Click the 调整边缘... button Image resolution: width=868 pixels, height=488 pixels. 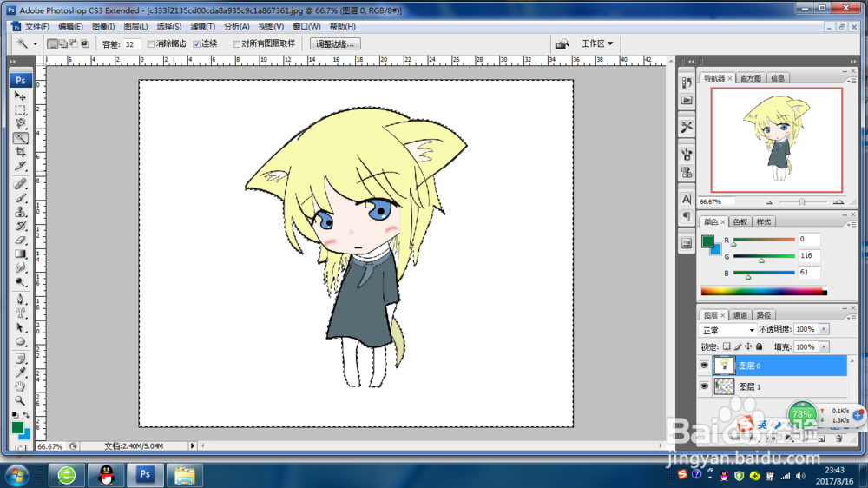tap(335, 43)
